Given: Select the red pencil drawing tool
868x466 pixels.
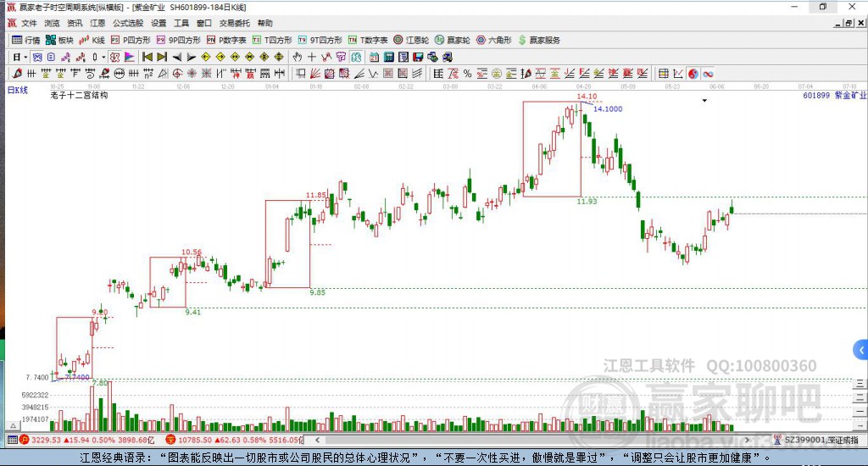Looking at the screenshot, I should pyautogui.click(x=17, y=74).
